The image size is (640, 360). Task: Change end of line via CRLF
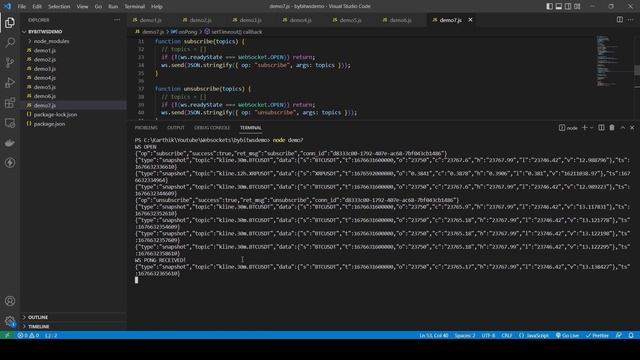[507, 336]
